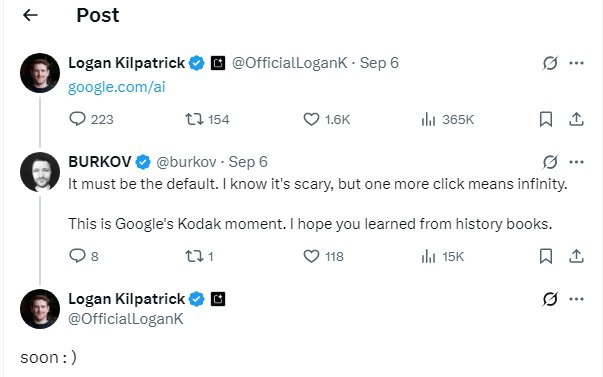Bookmark BURKOV's reply post
The height and width of the screenshot is (377, 603).
click(546, 256)
